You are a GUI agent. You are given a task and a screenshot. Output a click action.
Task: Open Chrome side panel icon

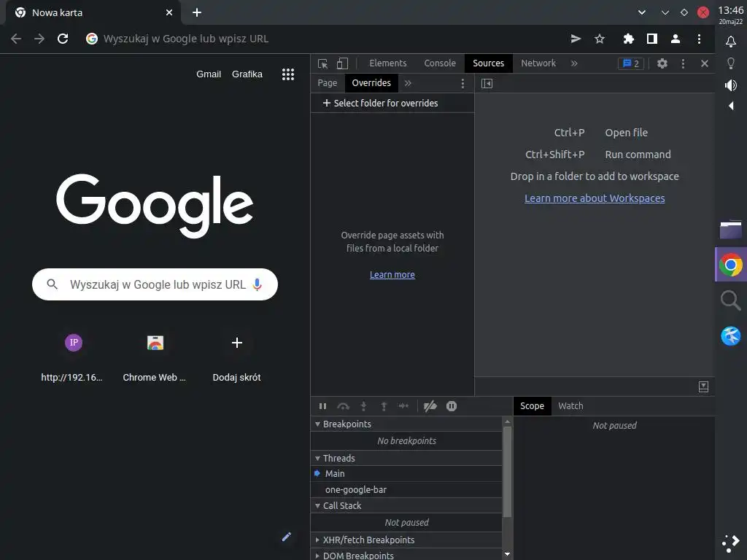[x=651, y=39]
